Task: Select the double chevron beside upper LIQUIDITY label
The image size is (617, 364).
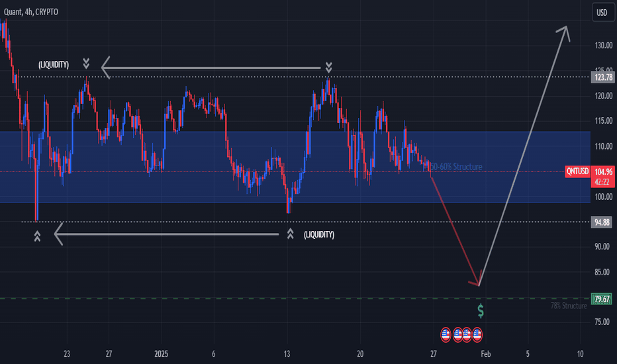Action: click(x=86, y=64)
